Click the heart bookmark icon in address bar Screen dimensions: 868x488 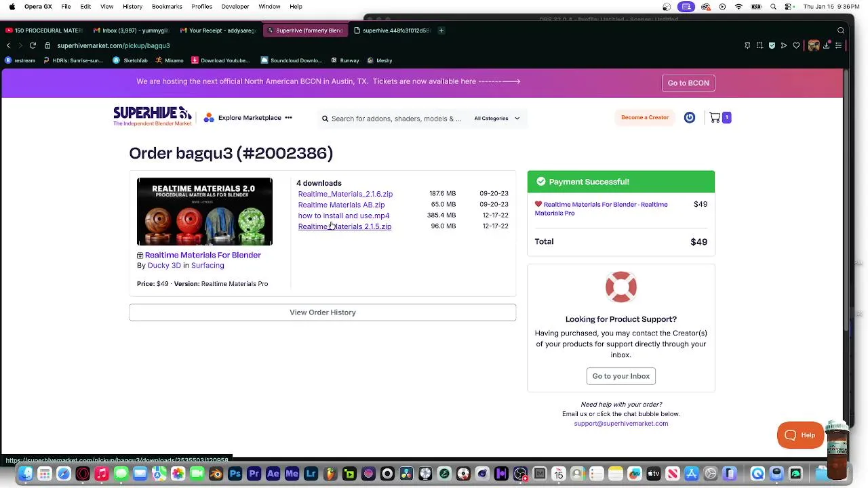pos(796,45)
